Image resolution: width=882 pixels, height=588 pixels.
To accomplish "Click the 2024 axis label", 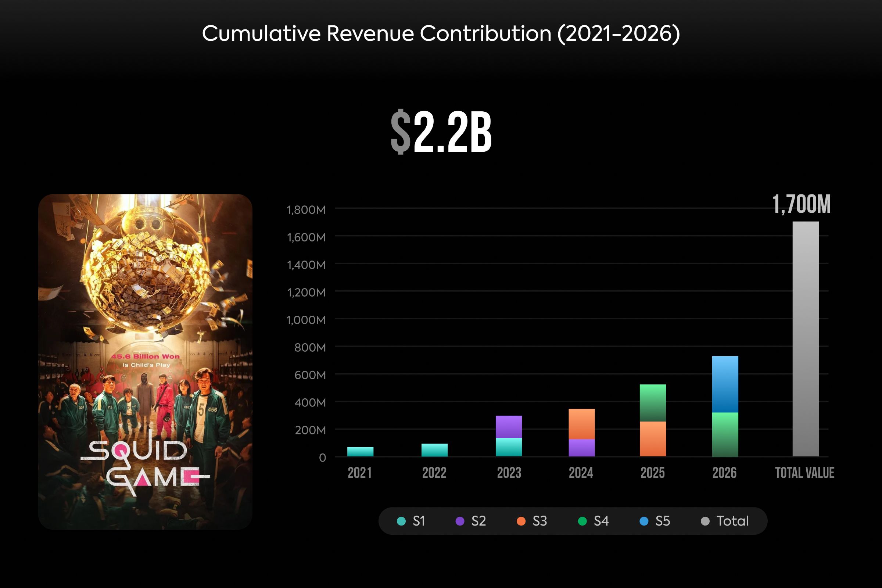I will pos(581,473).
